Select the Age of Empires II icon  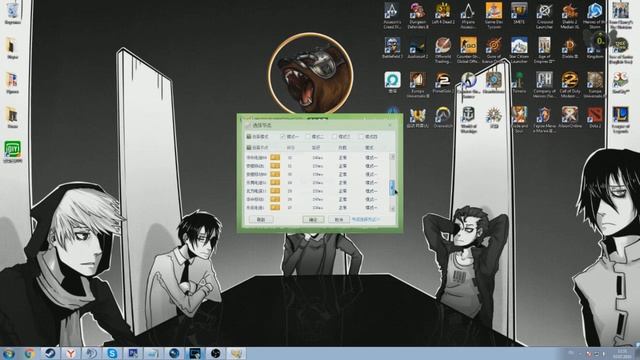[x=544, y=50]
